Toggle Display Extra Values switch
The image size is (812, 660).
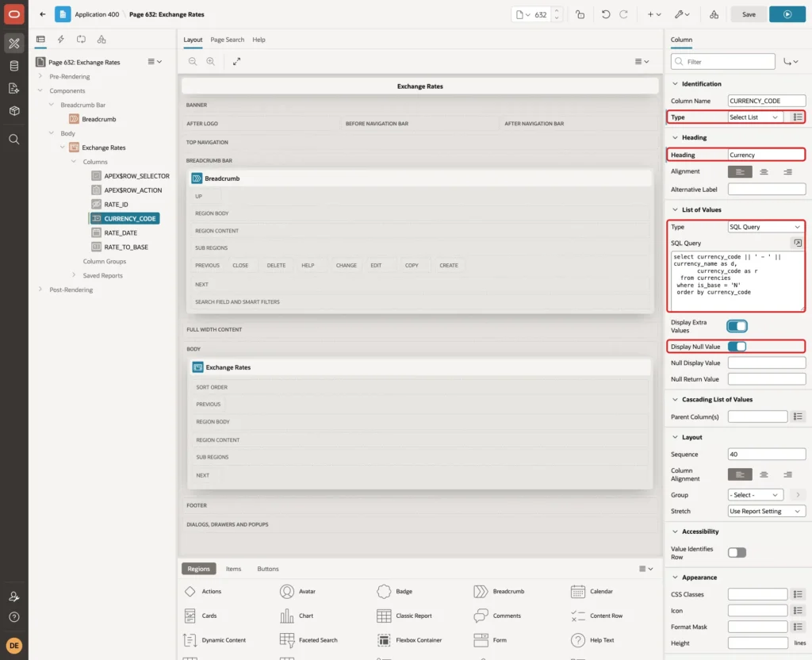click(737, 326)
